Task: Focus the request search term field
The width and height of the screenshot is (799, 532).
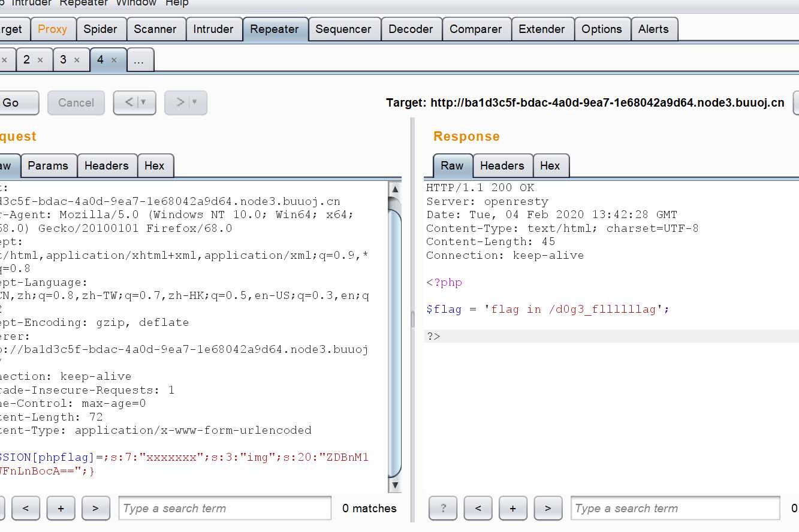Action: pos(225,508)
